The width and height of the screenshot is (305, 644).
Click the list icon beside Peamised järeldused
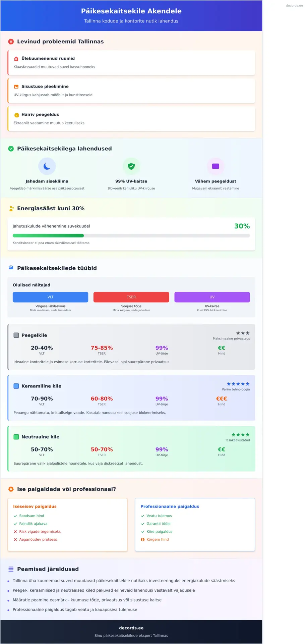(11, 569)
